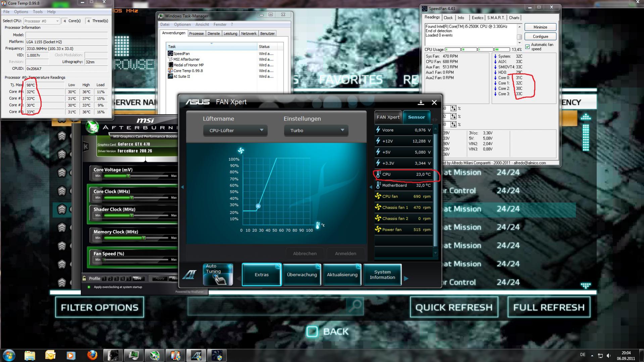
Task: Click the CPU thermometer sensor icon
Action: pyautogui.click(x=378, y=174)
